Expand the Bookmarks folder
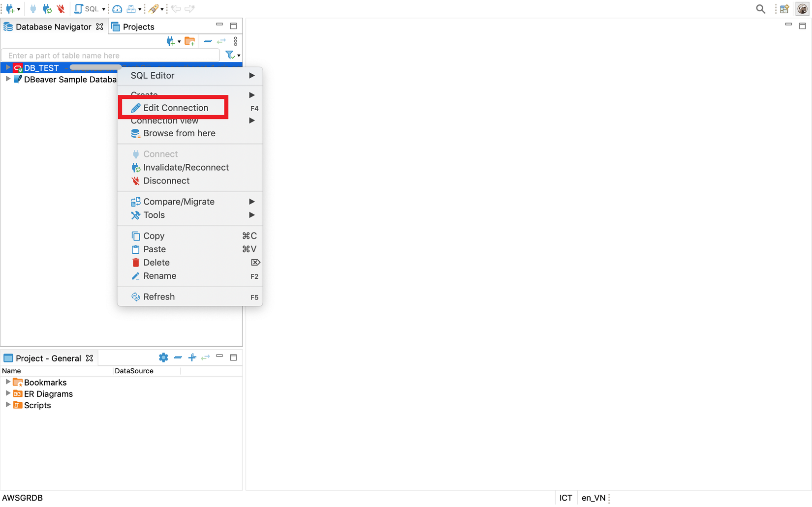This screenshot has height=507, width=812. [x=8, y=382]
